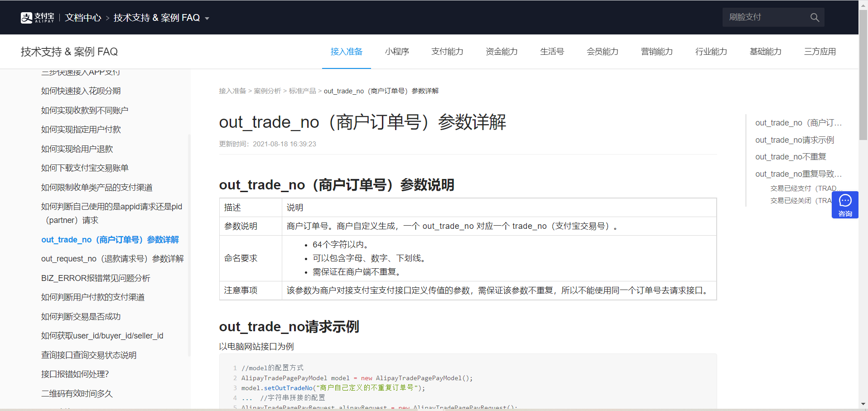The image size is (868, 411).
Task: Open the 咨询 chat bubble widget
Action: tap(845, 205)
